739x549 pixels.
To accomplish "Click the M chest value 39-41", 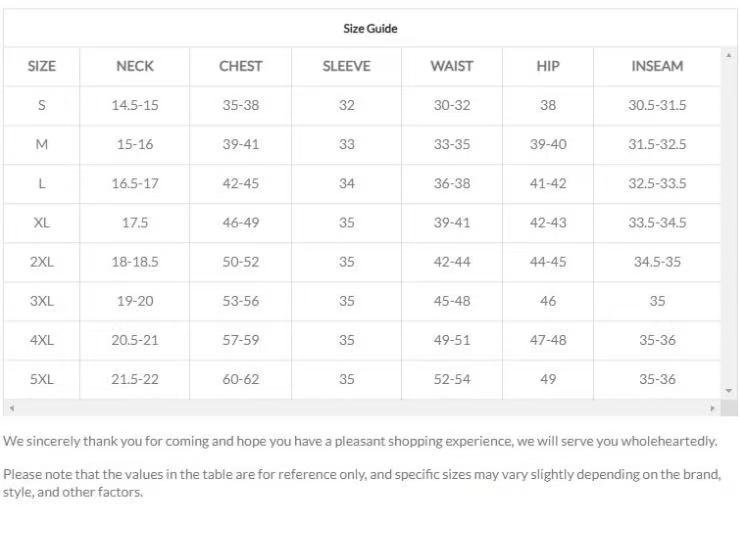I will pos(240,144).
